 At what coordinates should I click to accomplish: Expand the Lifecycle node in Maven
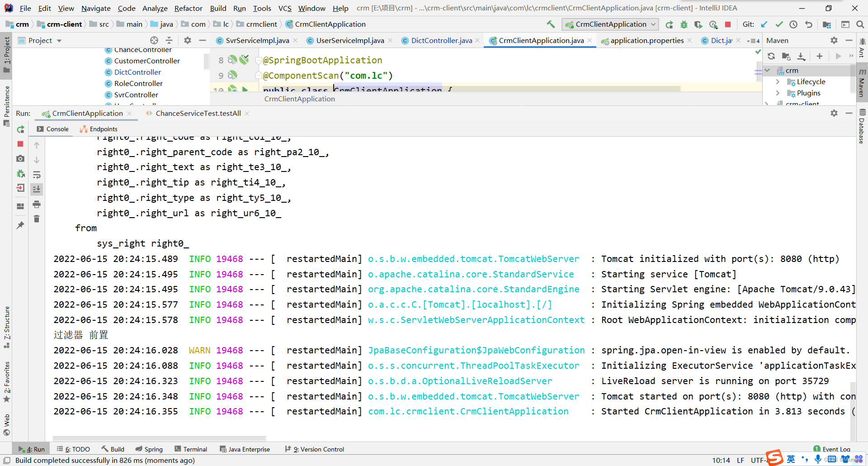(778, 81)
